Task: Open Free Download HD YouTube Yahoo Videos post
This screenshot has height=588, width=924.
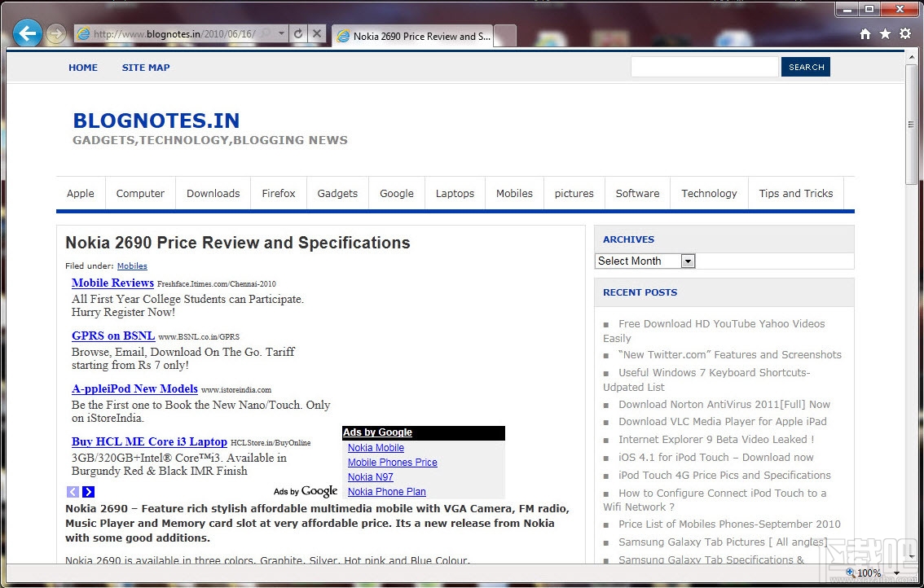Action: pyautogui.click(x=715, y=331)
